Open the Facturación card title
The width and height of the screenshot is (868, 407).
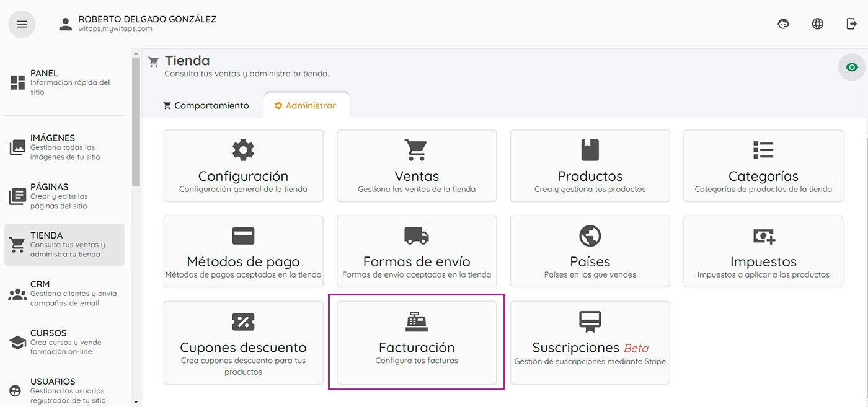point(417,347)
